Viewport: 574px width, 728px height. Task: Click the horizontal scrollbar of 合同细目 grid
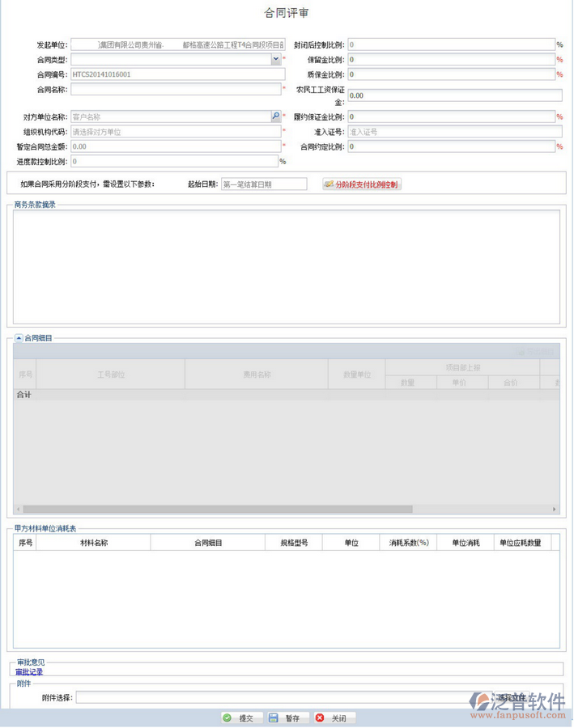pyautogui.click(x=215, y=509)
